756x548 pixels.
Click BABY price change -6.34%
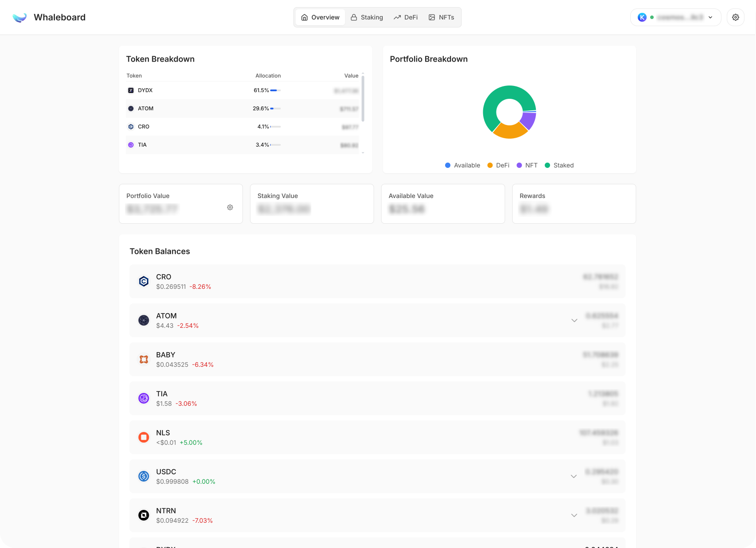tap(203, 365)
